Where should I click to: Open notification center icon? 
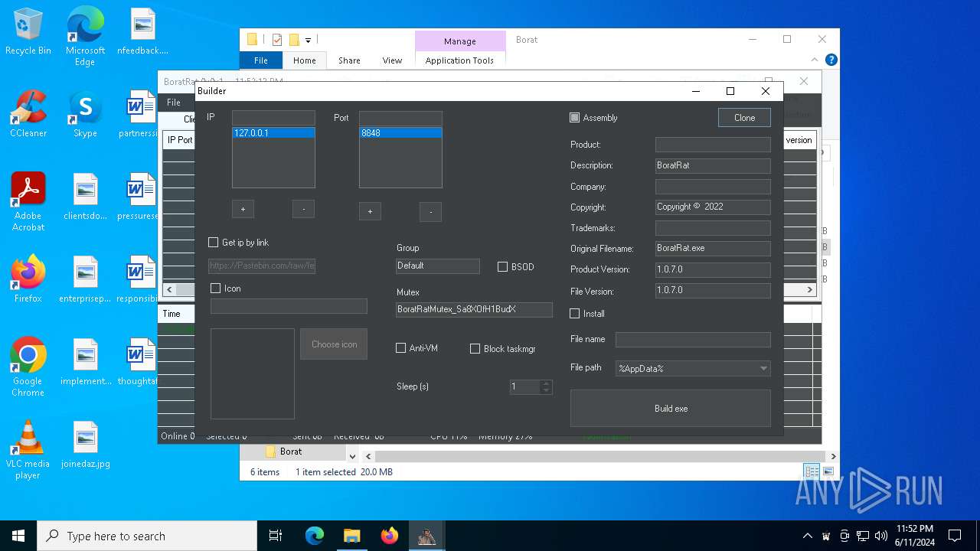(955, 536)
